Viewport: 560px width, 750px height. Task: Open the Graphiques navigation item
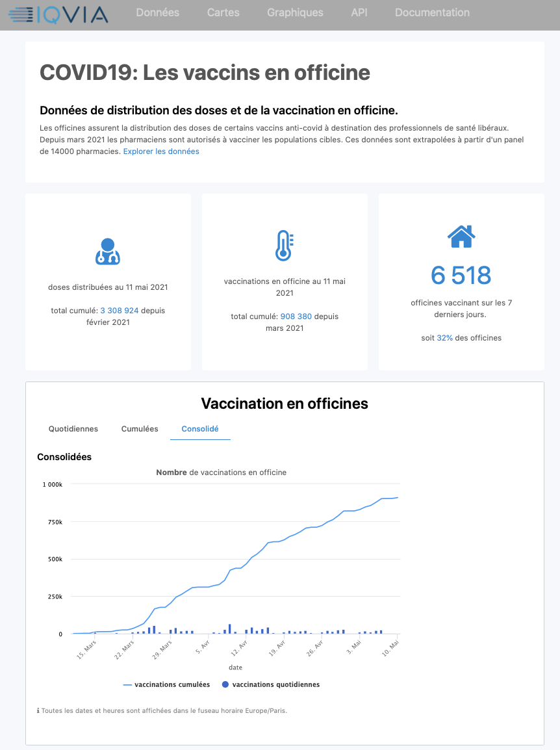[295, 12]
